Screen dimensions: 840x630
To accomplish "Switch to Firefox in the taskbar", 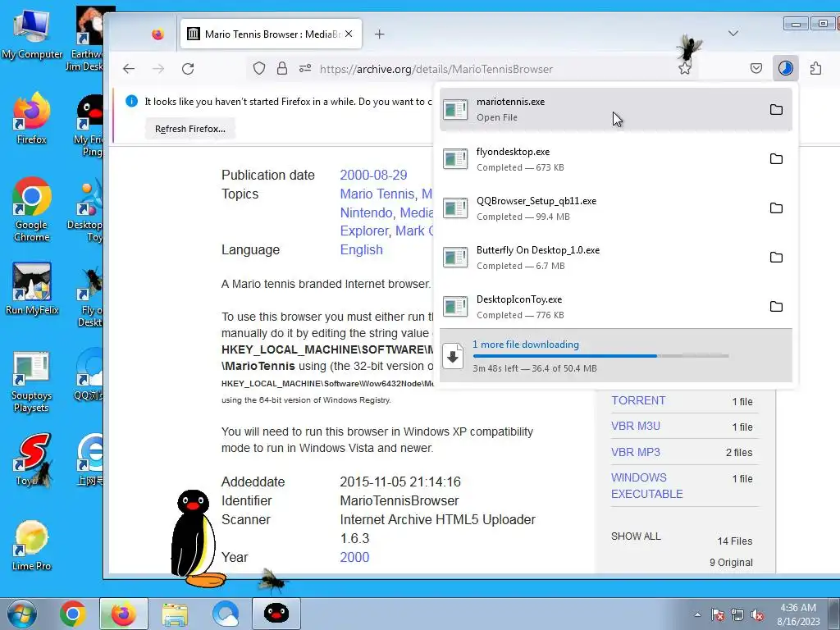I will click(x=123, y=614).
